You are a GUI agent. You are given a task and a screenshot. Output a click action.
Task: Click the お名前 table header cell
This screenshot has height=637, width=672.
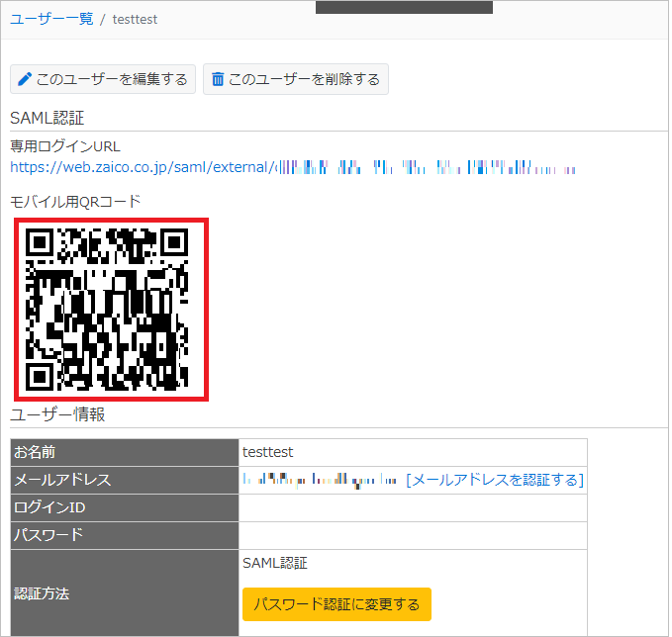click(x=125, y=452)
